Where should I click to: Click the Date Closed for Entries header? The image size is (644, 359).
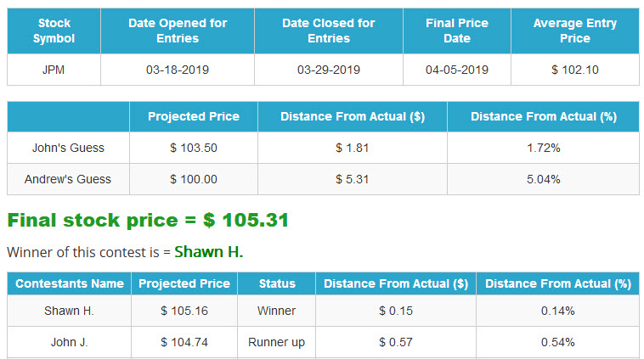click(329, 31)
